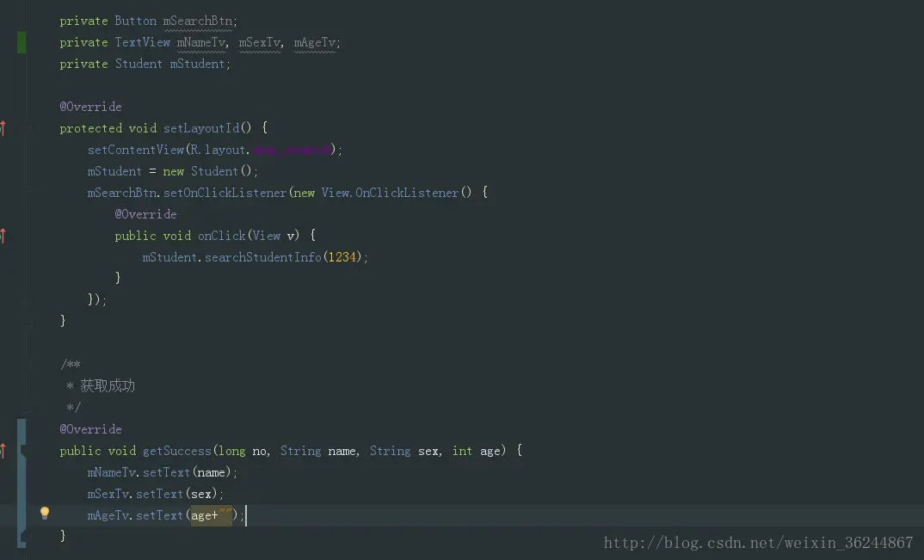Screen dimensions: 924x560
Task: Click 'mSexTv' in the TextView declaration
Action: tap(260, 42)
